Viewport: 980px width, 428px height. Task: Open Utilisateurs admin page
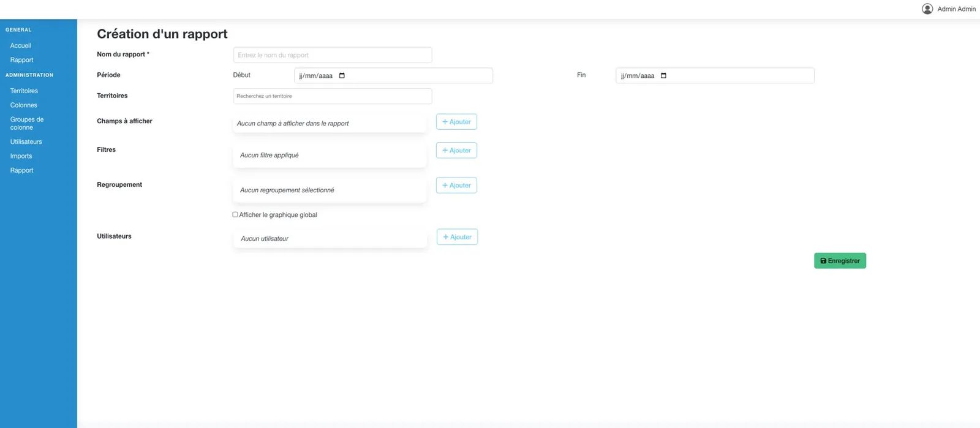[26, 141]
